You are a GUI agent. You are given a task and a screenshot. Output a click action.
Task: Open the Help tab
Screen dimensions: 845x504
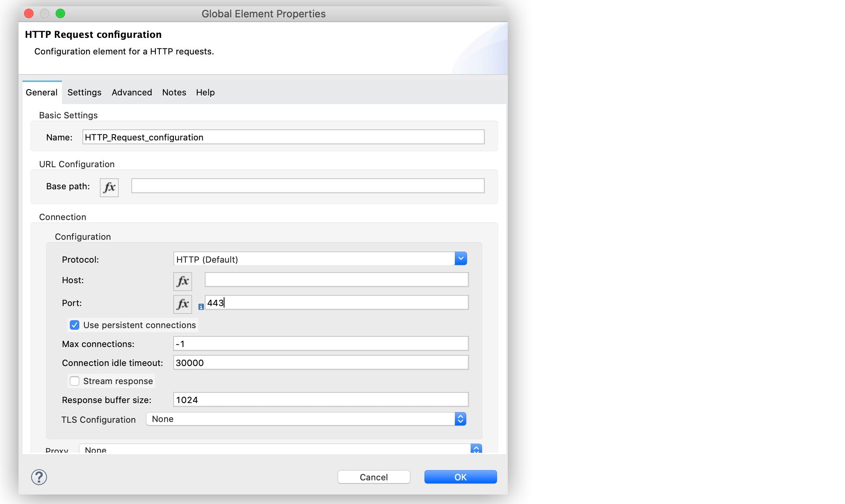205,92
